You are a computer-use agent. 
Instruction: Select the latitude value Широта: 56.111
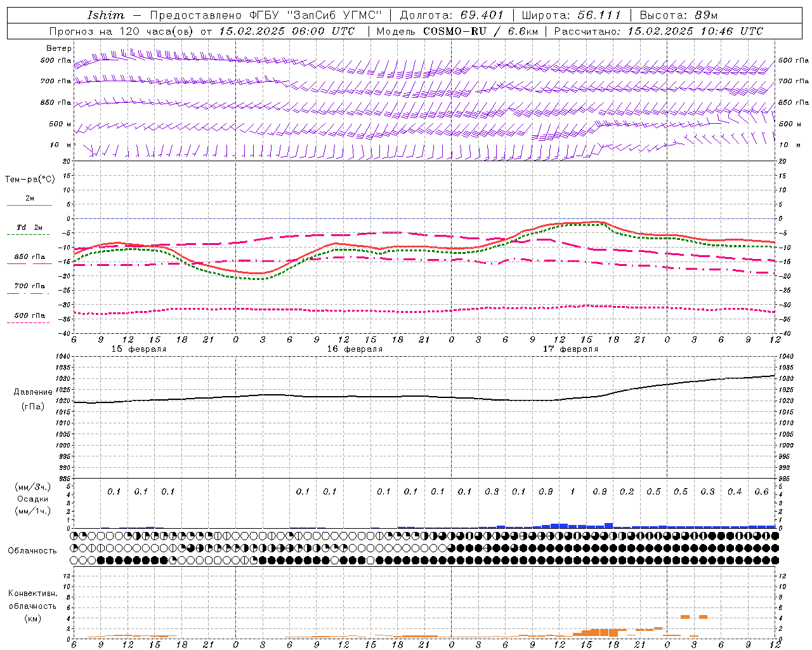(x=571, y=15)
